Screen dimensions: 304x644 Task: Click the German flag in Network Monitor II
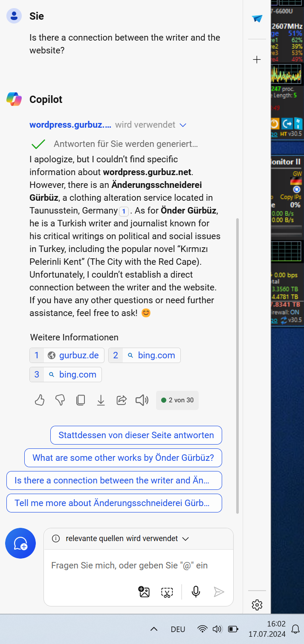[296, 181]
